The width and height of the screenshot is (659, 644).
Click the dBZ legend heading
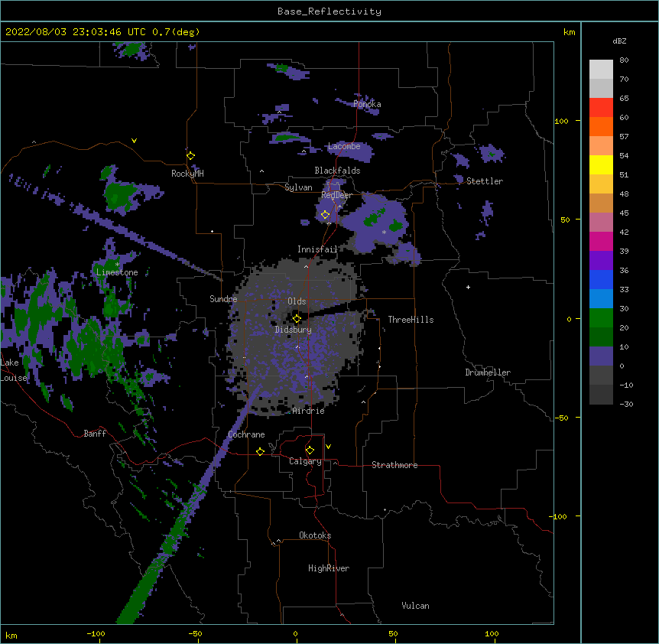(x=619, y=41)
